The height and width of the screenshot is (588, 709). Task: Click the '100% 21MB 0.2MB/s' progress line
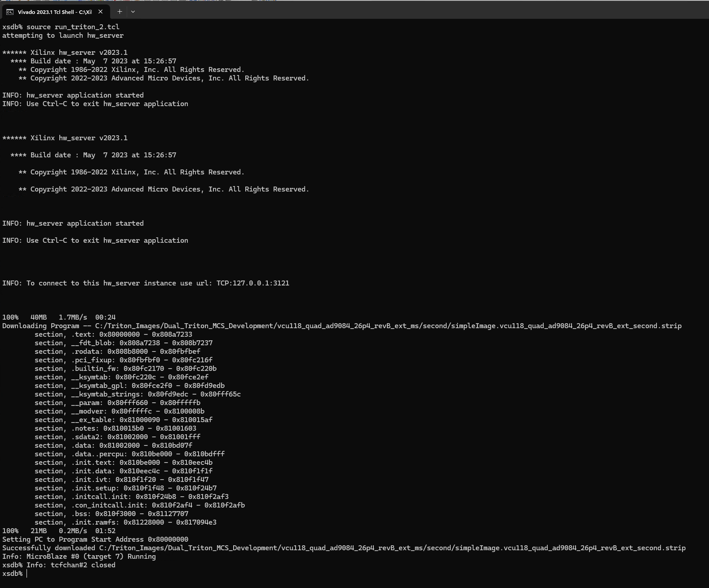[59, 531]
